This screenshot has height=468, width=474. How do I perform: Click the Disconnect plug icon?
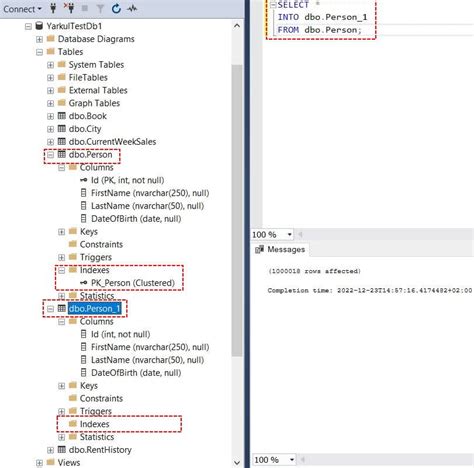coord(69,8)
